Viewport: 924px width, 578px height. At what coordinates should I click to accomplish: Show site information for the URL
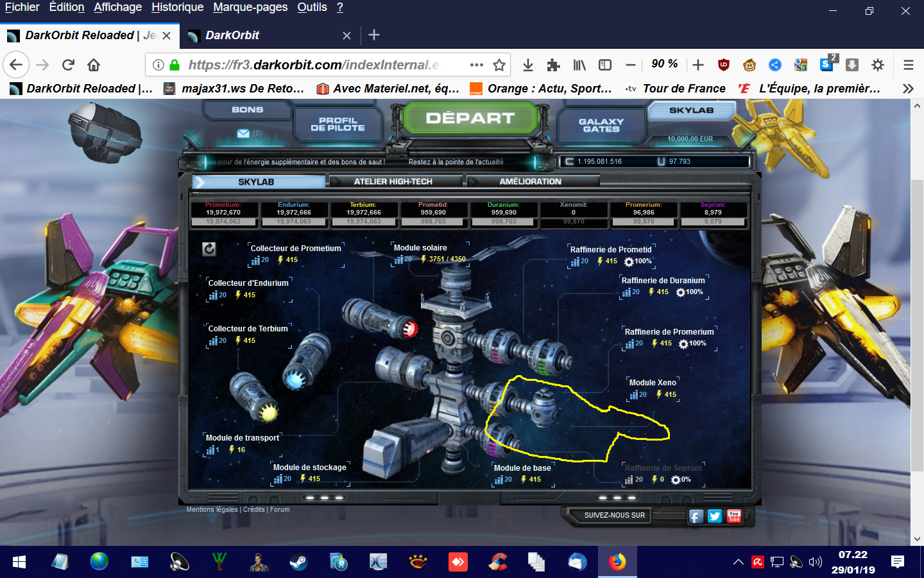(x=158, y=65)
